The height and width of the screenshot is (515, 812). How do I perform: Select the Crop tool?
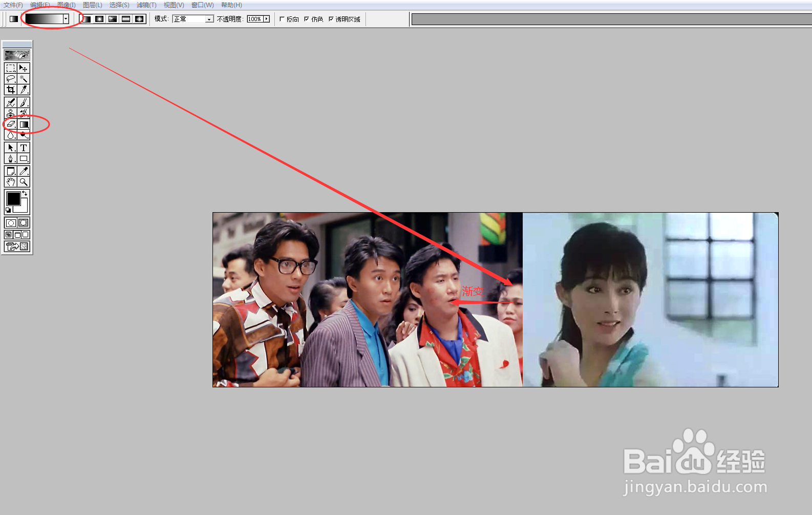(x=11, y=90)
